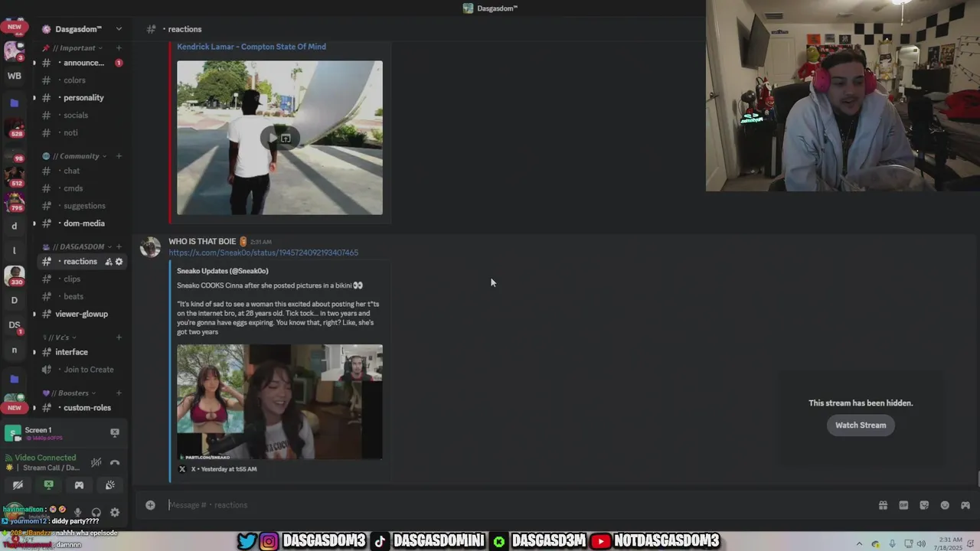Open taskbar microphone indicator
This screenshot has width=980, height=551.
[x=892, y=544]
